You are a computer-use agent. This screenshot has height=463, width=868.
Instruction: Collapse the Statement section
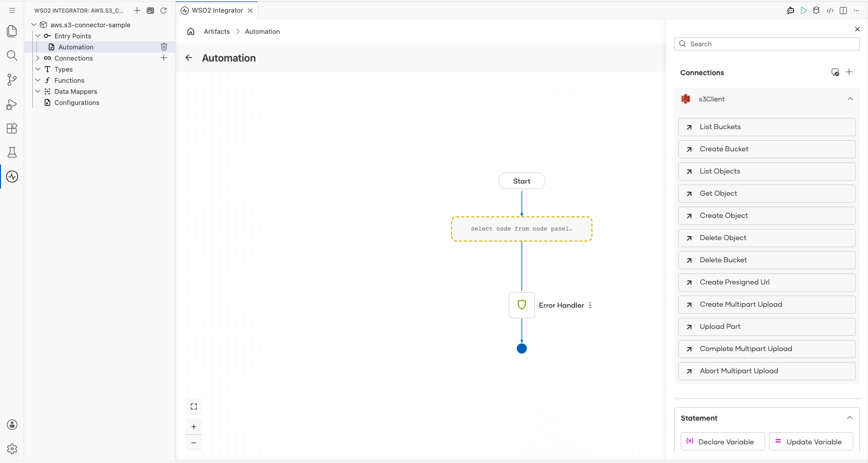point(850,418)
